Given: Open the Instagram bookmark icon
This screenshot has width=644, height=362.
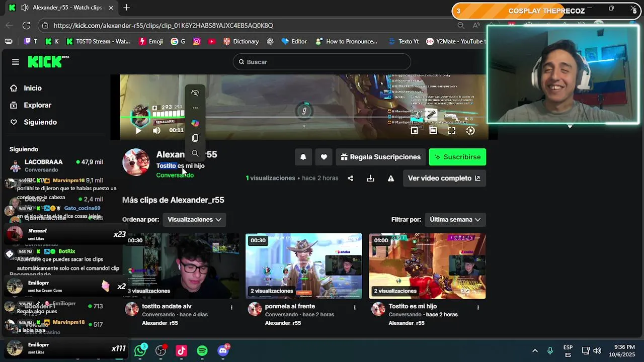Looking at the screenshot, I should click(197, 41).
